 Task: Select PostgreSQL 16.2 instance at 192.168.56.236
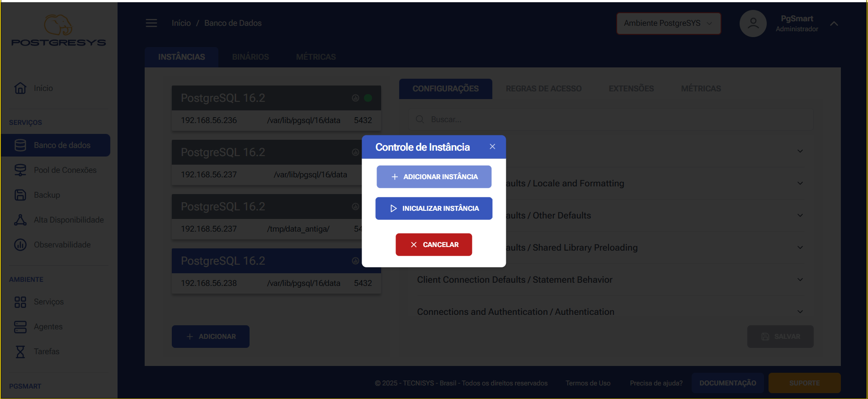click(x=276, y=108)
